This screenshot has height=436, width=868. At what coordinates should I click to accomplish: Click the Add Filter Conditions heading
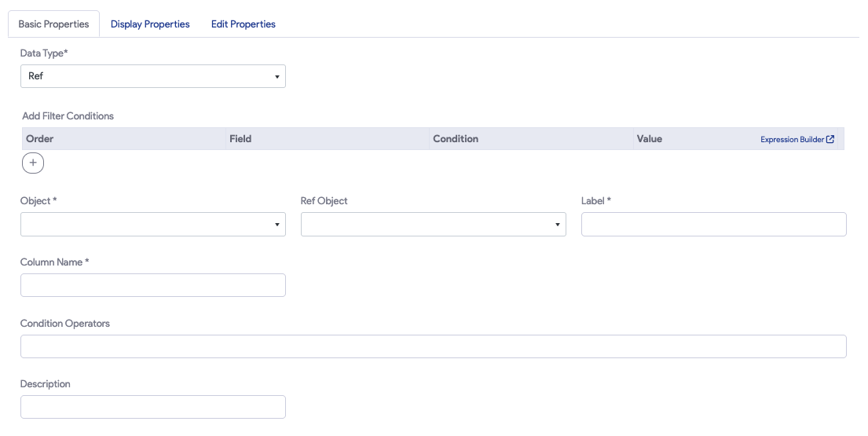point(68,116)
